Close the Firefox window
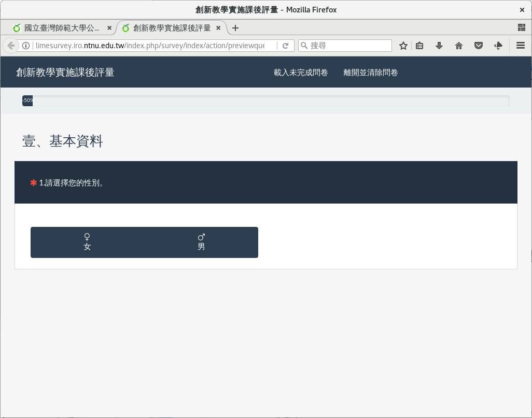This screenshot has height=418, width=532. click(x=522, y=10)
